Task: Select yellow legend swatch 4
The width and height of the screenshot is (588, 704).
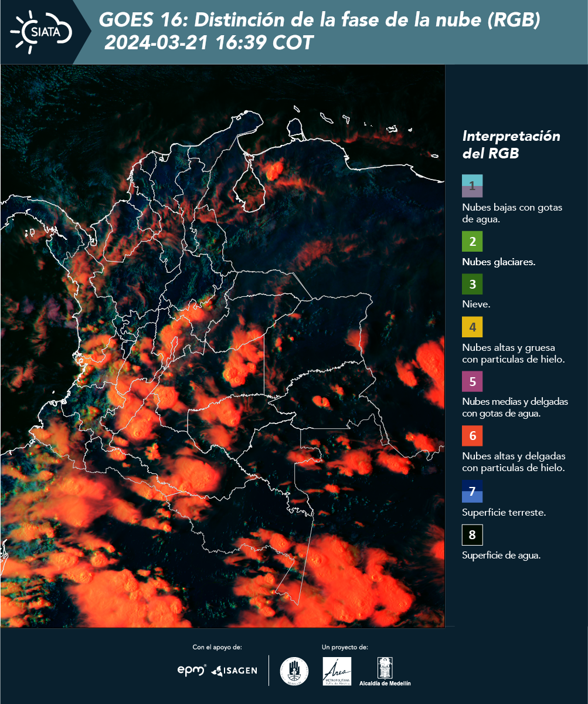Action: (472, 327)
